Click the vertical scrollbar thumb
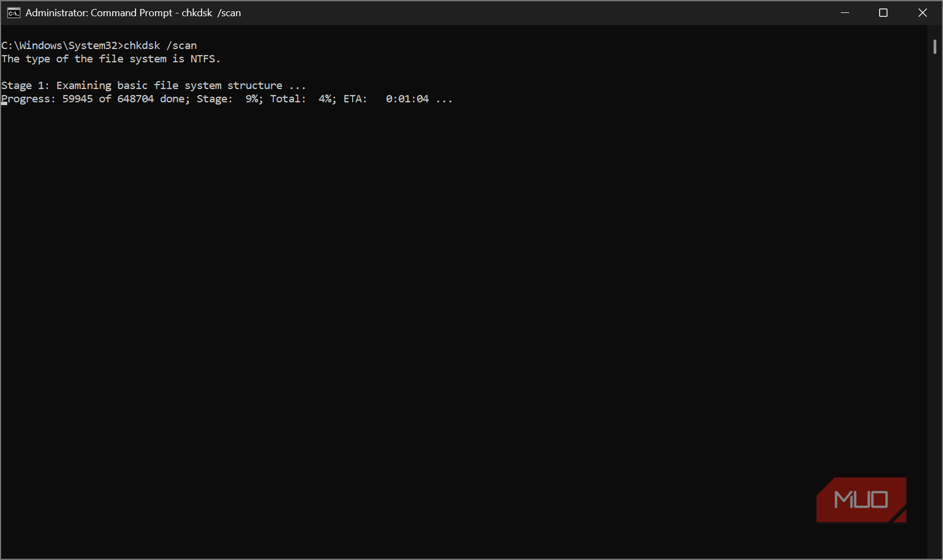This screenshot has width=943, height=560. (935, 47)
